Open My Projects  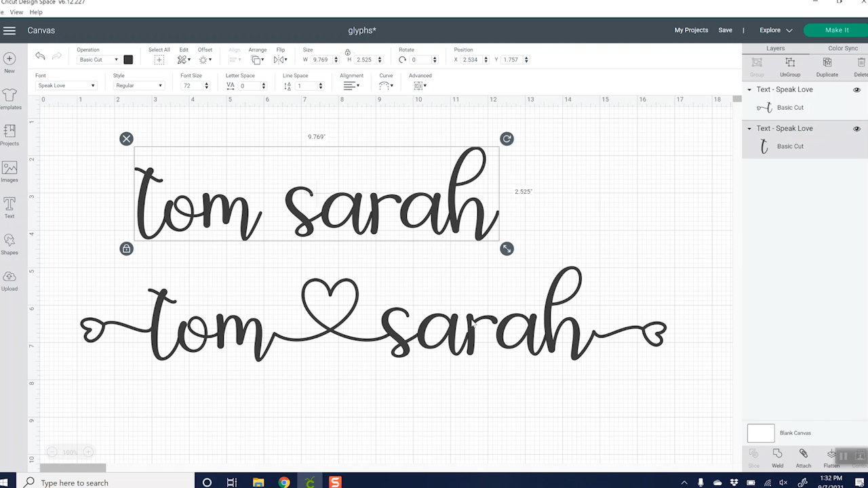click(x=691, y=30)
